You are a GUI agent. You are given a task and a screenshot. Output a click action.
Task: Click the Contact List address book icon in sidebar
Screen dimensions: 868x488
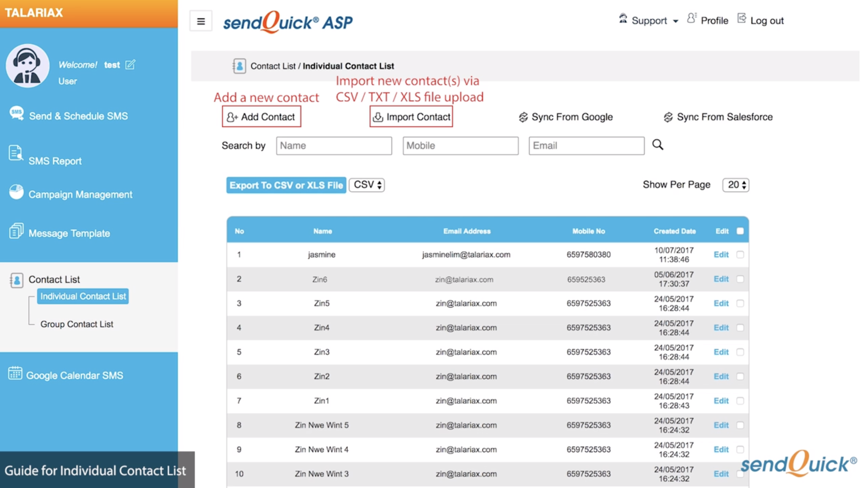coord(16,280)
